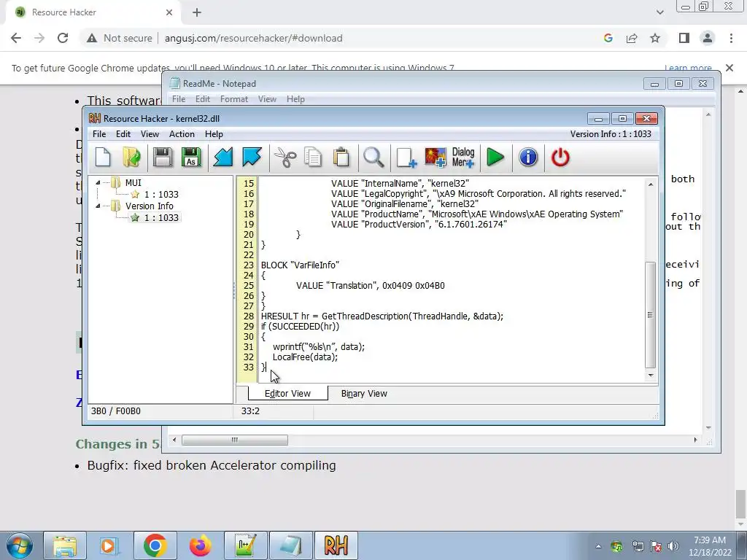Open Resource Hacker Help menu
This screenshot has width=747, height=560.
coord(214,134)
